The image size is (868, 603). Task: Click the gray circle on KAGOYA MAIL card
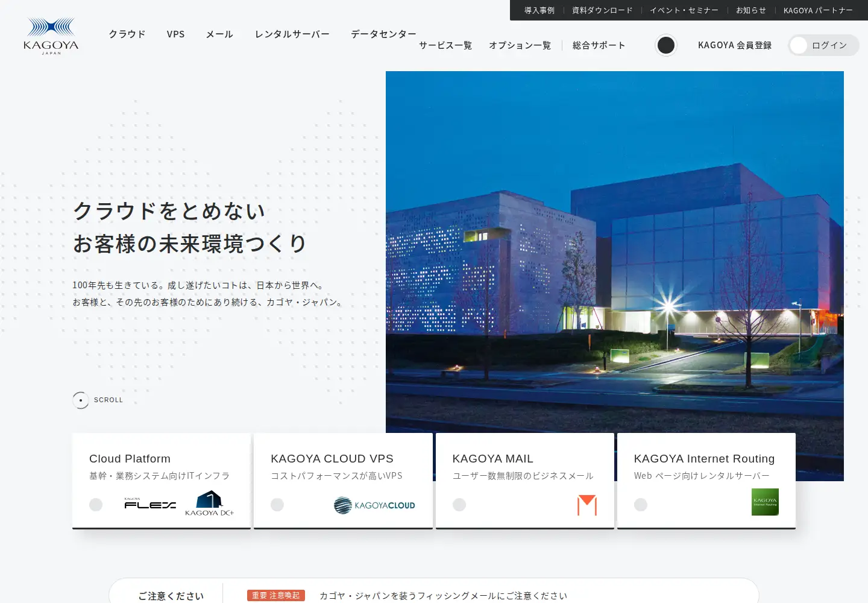[459, 505]
